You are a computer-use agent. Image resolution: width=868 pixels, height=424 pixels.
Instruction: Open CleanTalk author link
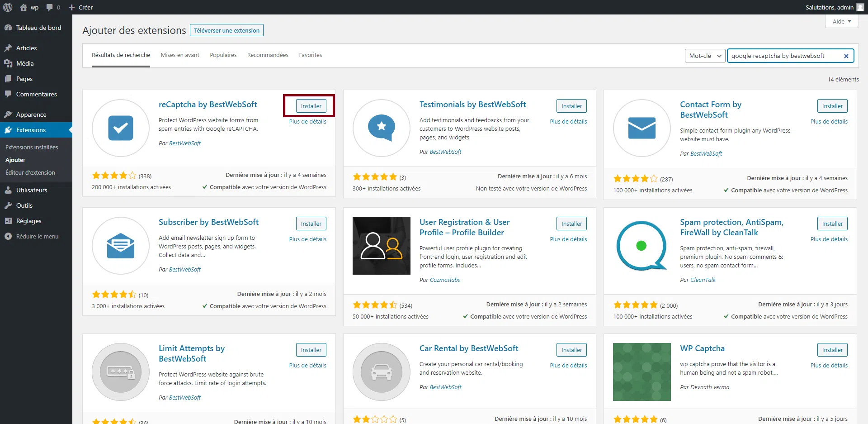703,280
